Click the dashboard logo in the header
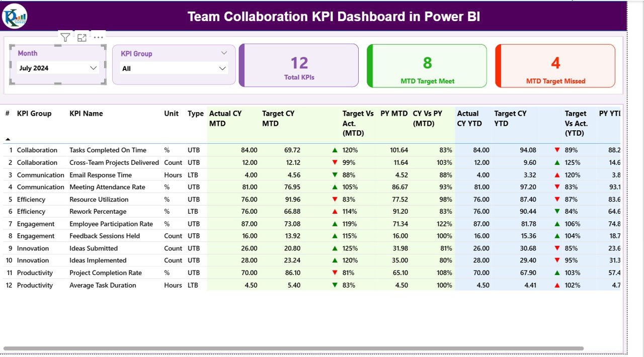Screen dimensions: 644x357 coord(15,17)
